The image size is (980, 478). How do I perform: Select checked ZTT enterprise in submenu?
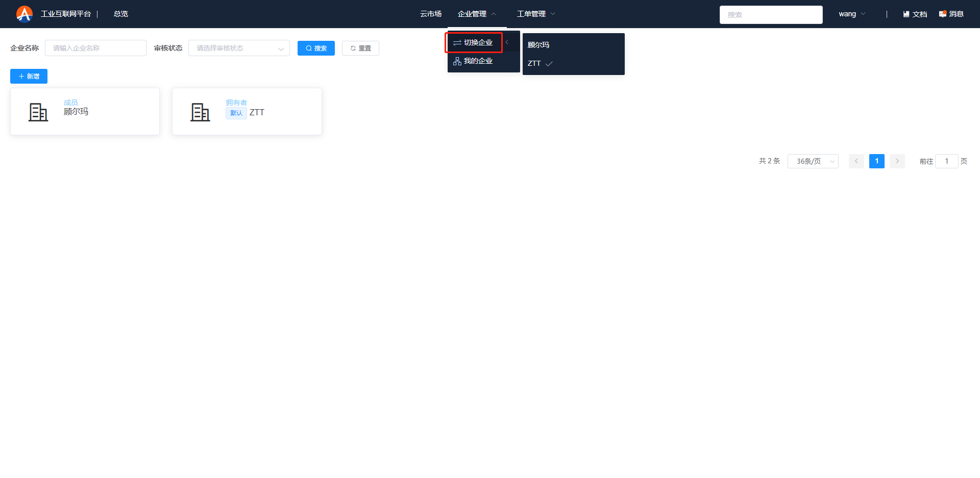tap(534, 63)
